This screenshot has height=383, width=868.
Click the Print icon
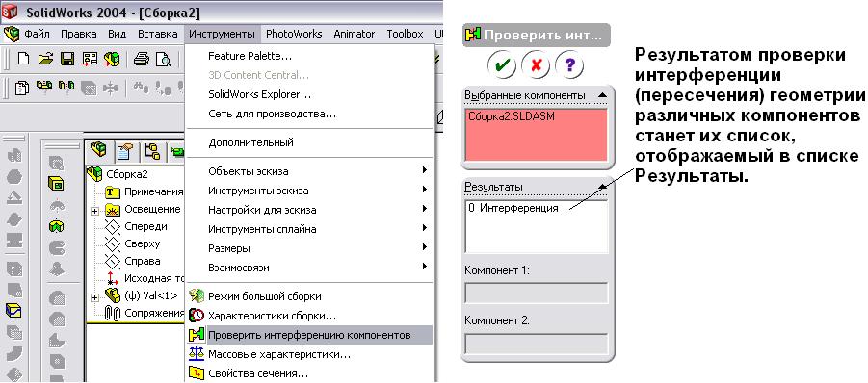142,58
